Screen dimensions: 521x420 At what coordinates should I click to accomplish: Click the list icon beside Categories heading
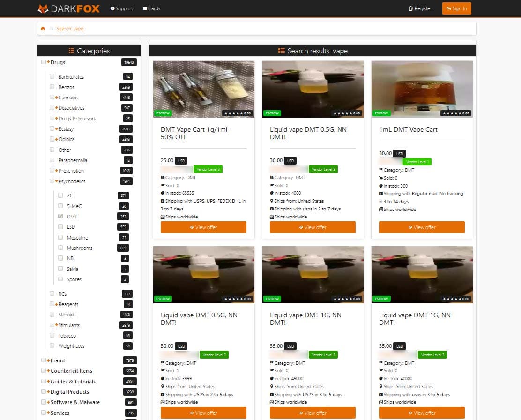(x=71, y=51)
